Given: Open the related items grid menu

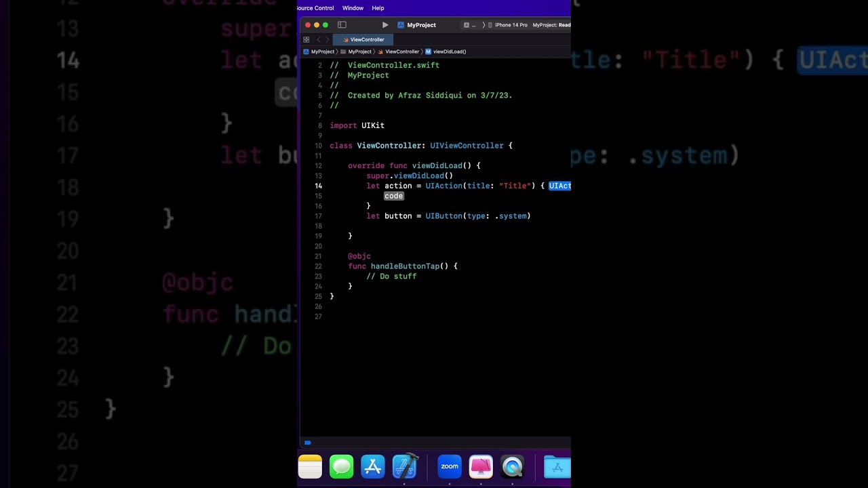Looking at the screenshot, I should click(307, 40).
